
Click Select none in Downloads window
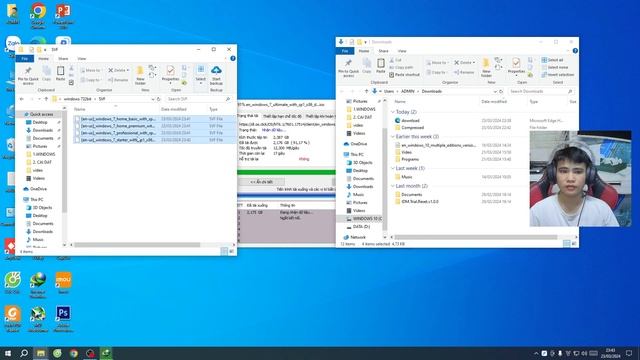click(x=554, y=67)
